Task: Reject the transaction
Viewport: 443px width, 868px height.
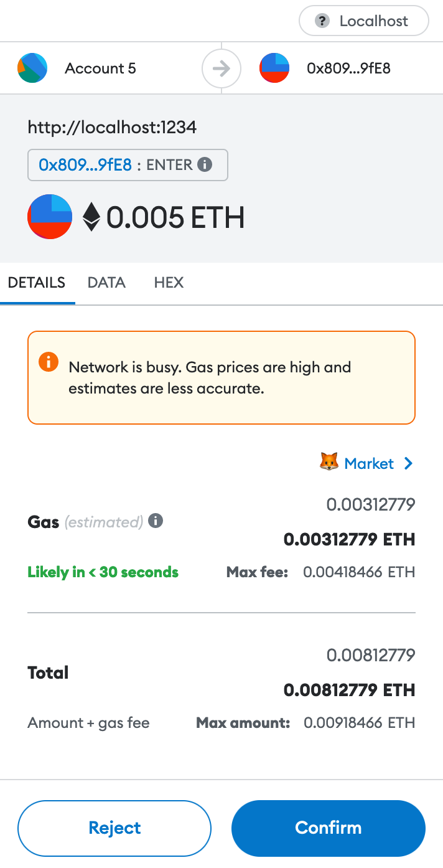Action: [114, 828]
